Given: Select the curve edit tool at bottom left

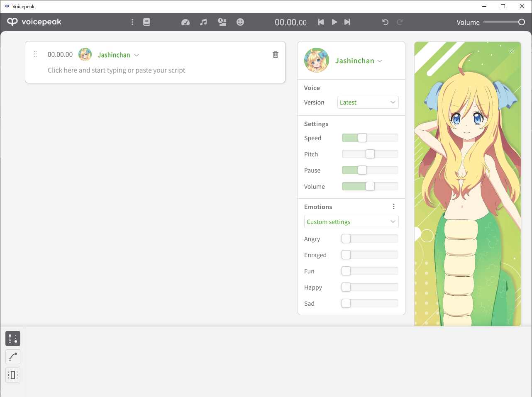Looking at the screenshot, I should [13, 357].
